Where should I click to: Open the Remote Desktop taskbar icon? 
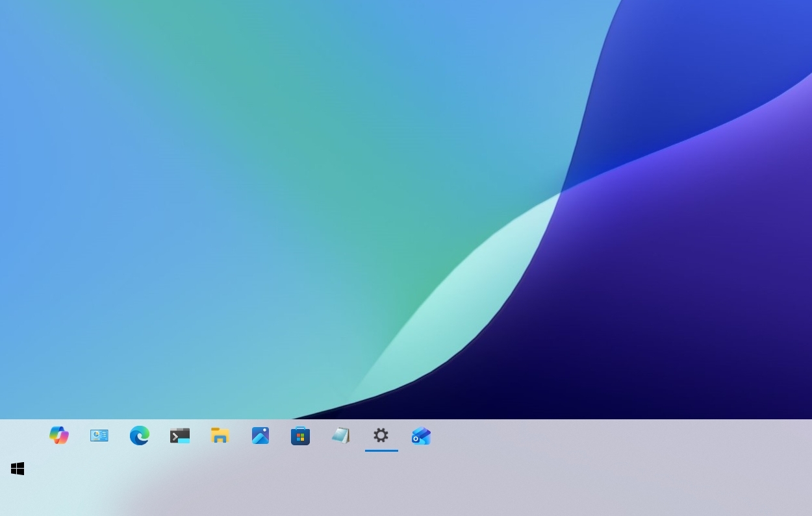(99, 436)
